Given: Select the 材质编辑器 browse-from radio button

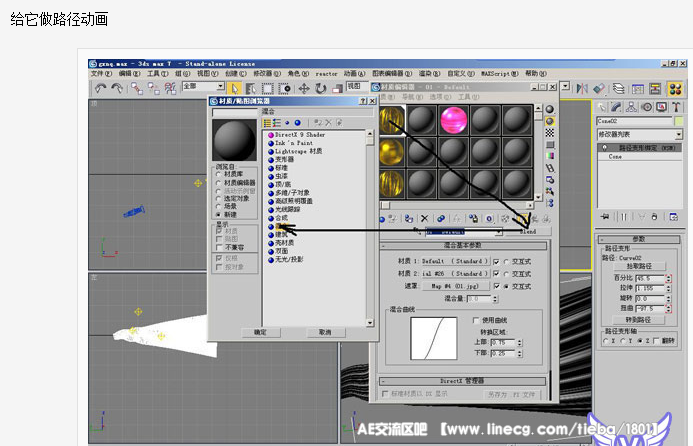Looking at the screenshot, I should pos(218,183).
